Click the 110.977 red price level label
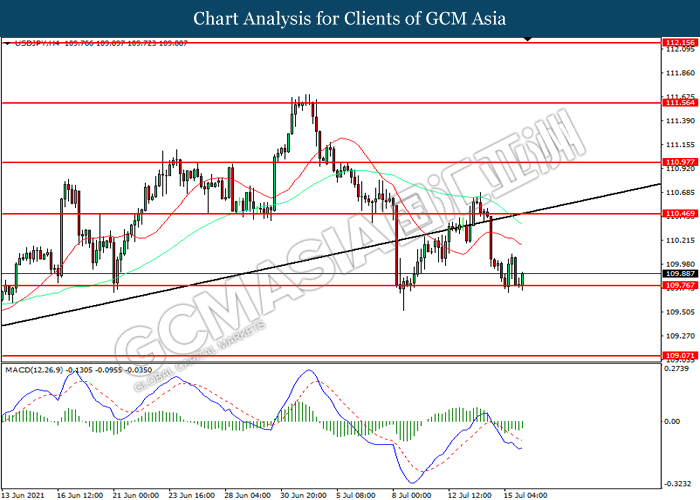The image size is (700, 500). [680, 162]
